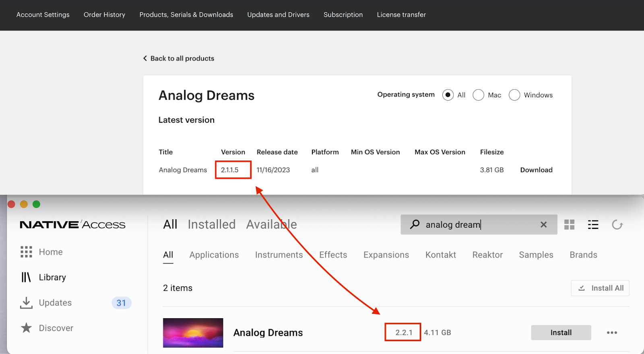Viewport: 644px width, 354px height.
Task: Click the Filesize column header
Action: click(492, 152)
